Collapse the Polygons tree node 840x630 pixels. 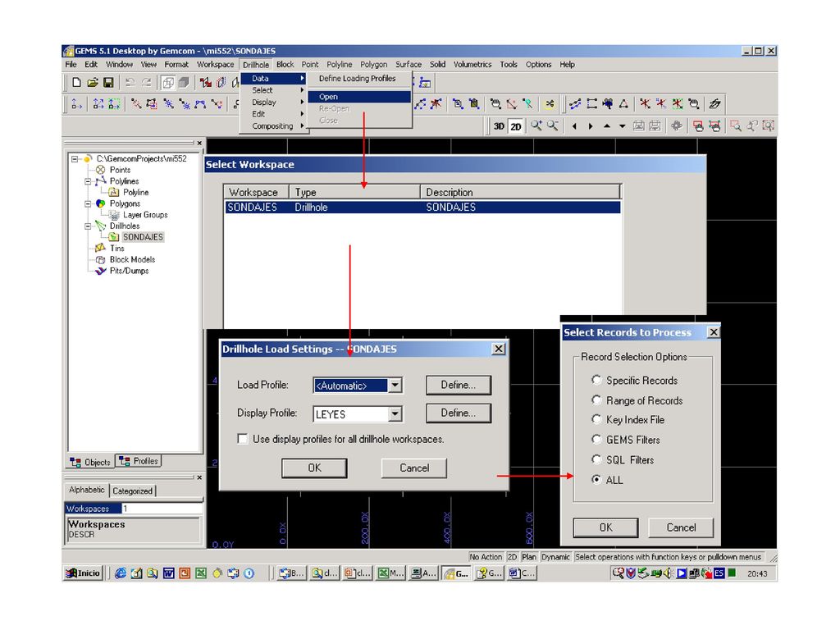pyautogui.click(x=88, y=204)
